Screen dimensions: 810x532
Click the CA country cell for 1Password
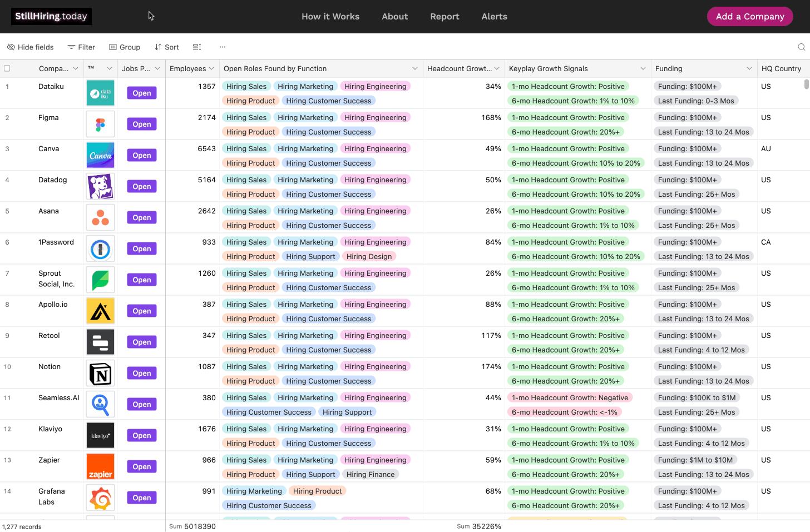pyautogui.click(x=766, y=242)
